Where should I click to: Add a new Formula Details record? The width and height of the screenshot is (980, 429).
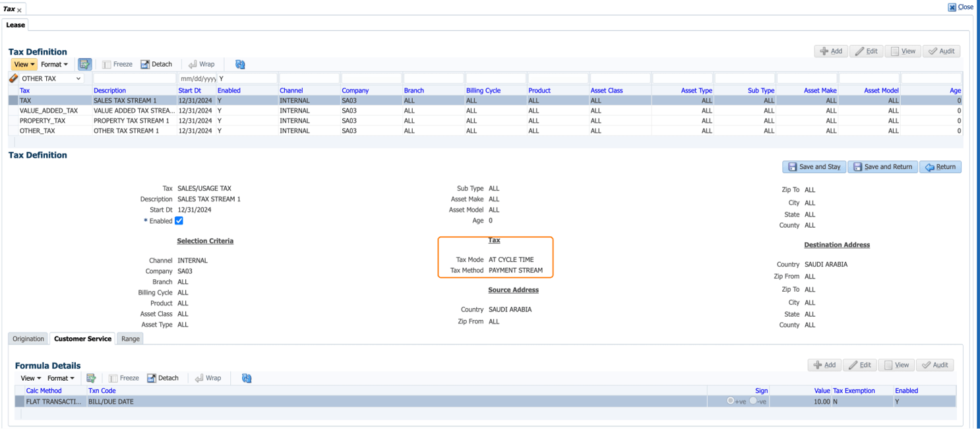(824, 365)
